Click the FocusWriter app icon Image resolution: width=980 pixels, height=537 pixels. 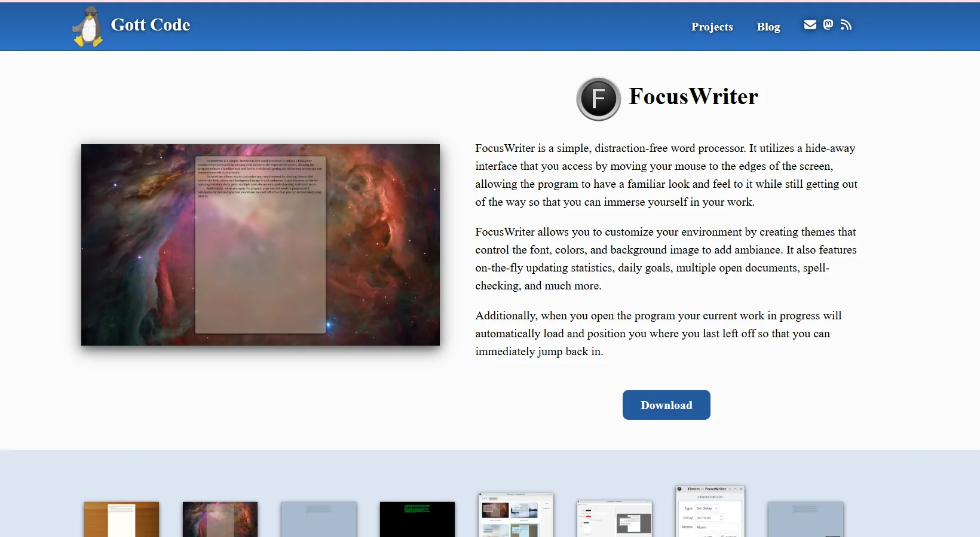pyautogui.click(x=598, y=99)
